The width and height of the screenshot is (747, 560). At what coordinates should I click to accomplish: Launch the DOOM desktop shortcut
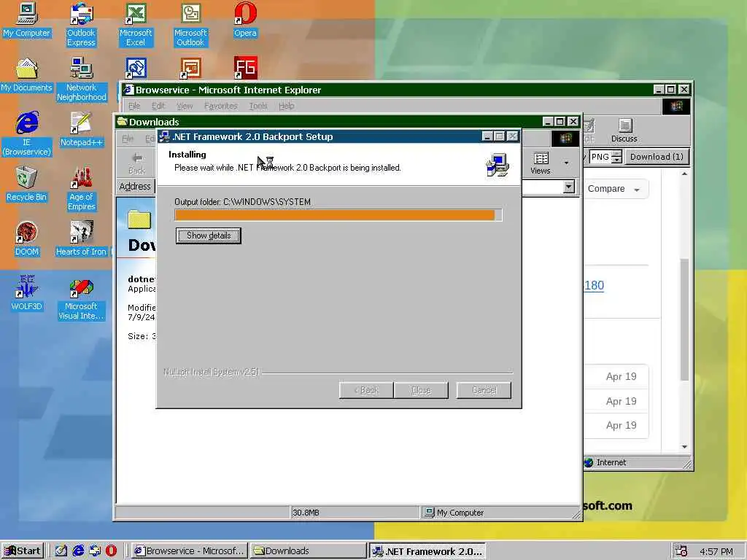[27, 239]
